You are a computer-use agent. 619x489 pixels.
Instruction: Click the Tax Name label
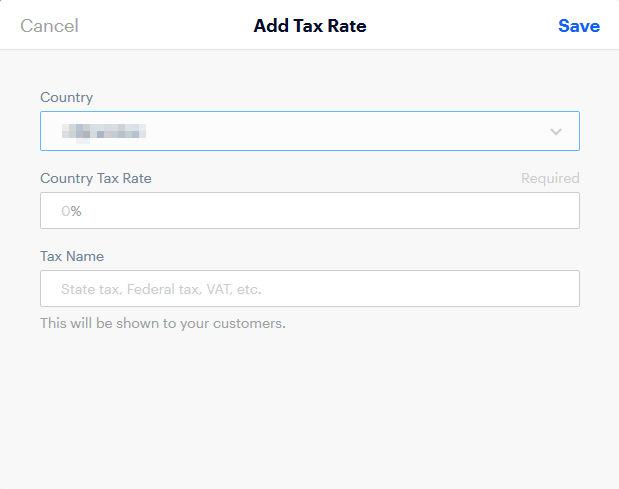(72, 256)
